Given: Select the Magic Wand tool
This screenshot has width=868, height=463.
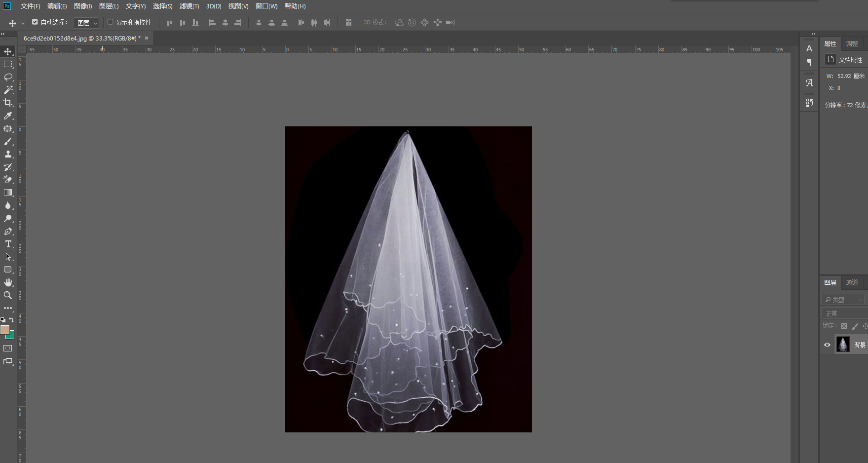Looking at the screenshot, I should pos(8,90).
